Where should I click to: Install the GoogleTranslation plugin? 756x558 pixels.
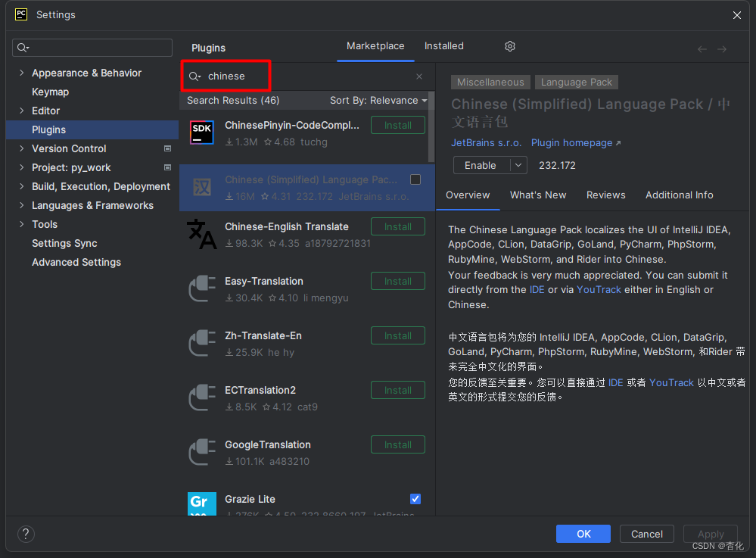[398, 444]
